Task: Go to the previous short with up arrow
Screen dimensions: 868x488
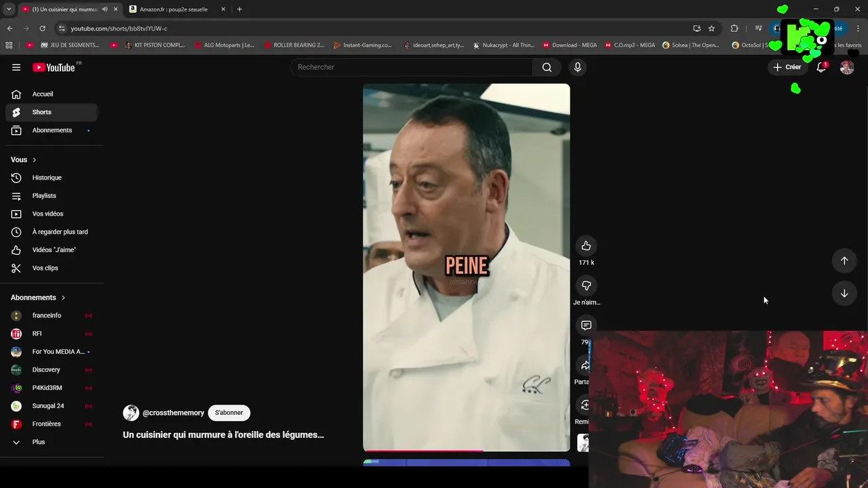Action: [x=844, y=260]
